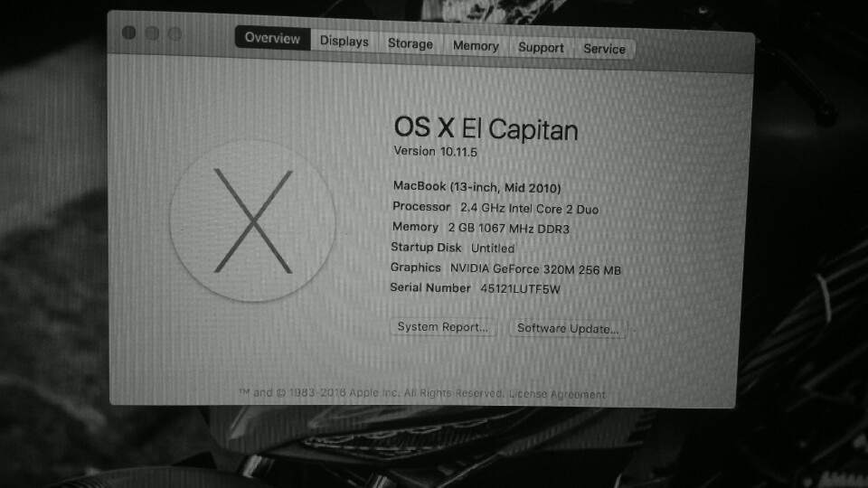This screenshot has height=488, width=868.
Task: Open the Storage tab
Action: [x=410, y=43]
